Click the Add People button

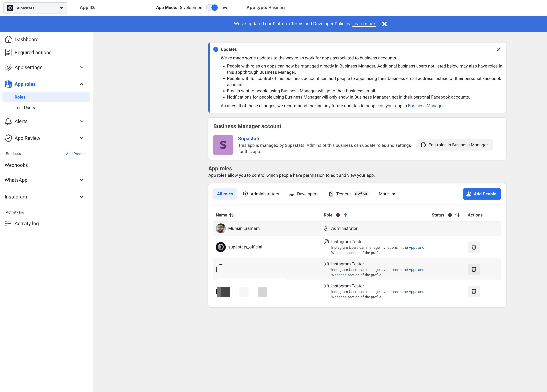pos(482,194)
